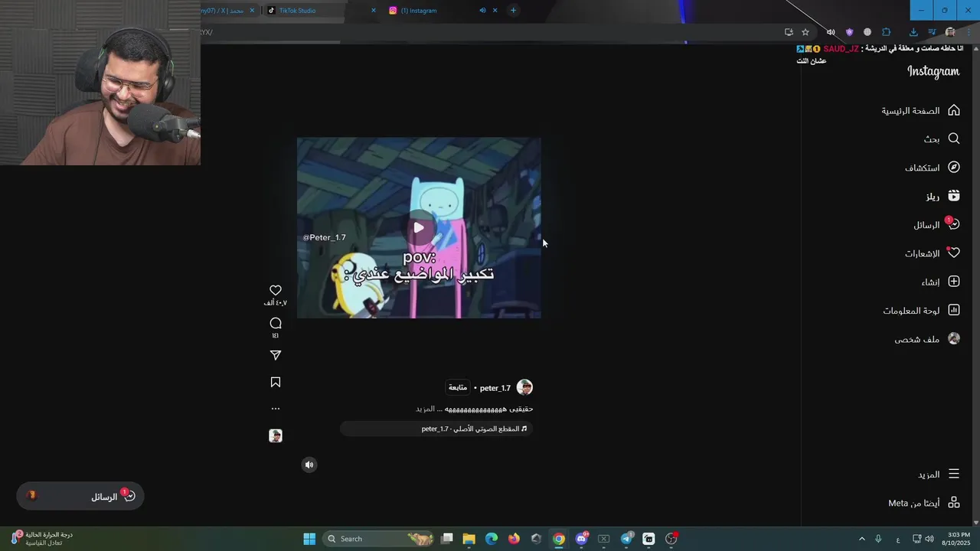Open the audio thumbnail below the reel actions

tap(276, 435)
